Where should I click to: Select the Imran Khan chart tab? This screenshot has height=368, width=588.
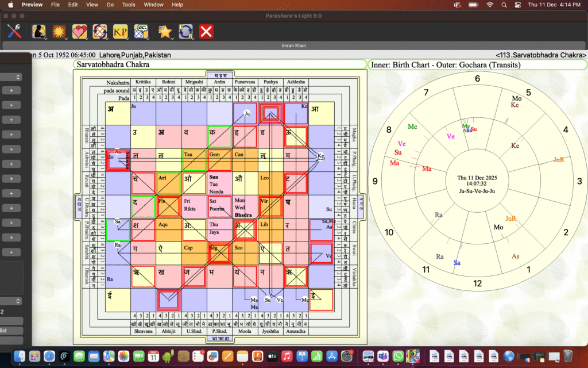pos(293,45)
